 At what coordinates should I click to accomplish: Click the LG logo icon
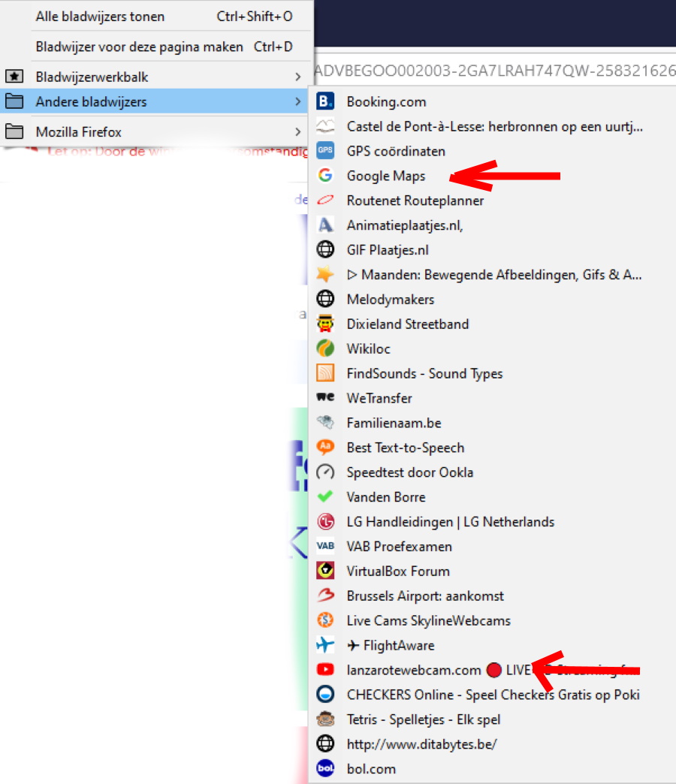325,521
